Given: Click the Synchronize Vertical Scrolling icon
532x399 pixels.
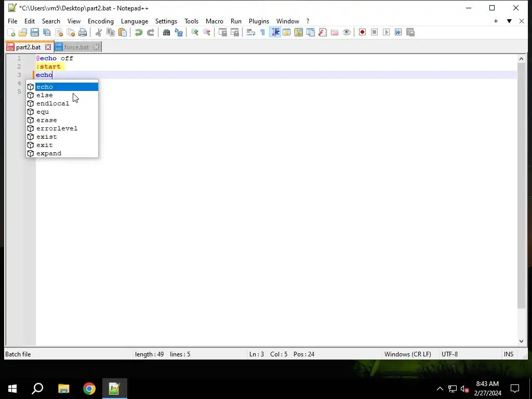Looking at the screenshot, I should [x=222, y=32].
